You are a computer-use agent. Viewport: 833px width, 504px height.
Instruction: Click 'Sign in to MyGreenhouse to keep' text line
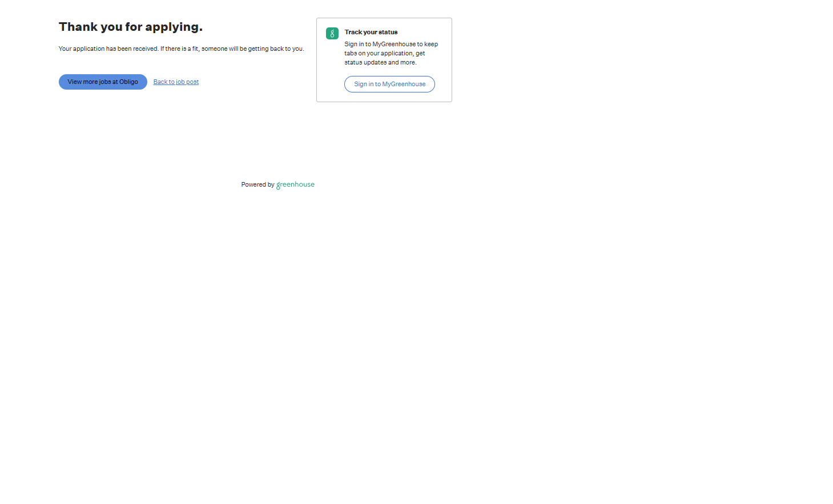(391, 45)
